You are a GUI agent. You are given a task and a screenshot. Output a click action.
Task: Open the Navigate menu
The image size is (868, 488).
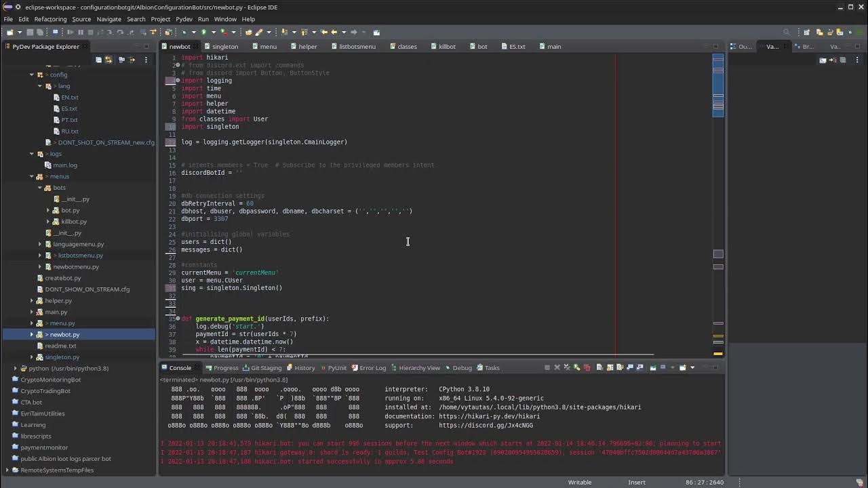[108, 19]
